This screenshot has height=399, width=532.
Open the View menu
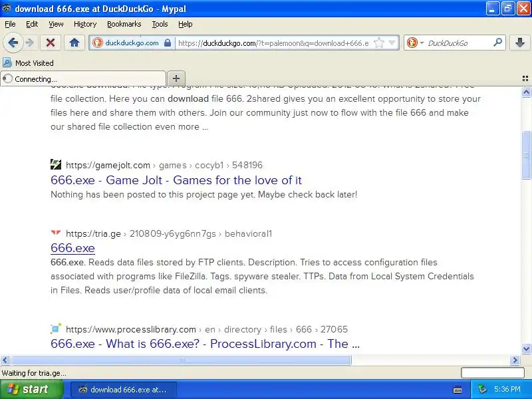point(56,24)
